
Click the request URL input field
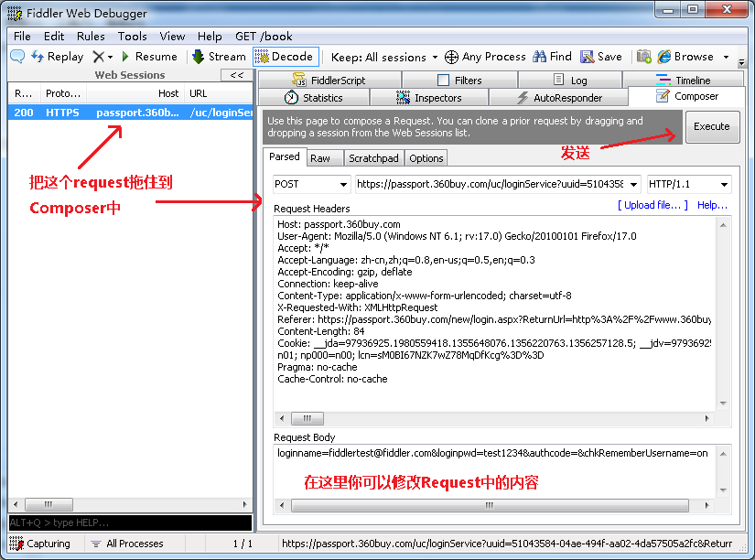coord(496,184)
